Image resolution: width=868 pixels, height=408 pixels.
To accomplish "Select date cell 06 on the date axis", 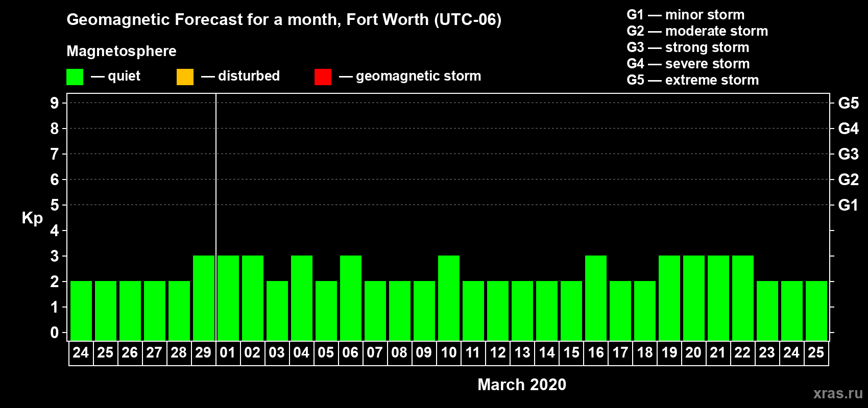I will 350,353.
